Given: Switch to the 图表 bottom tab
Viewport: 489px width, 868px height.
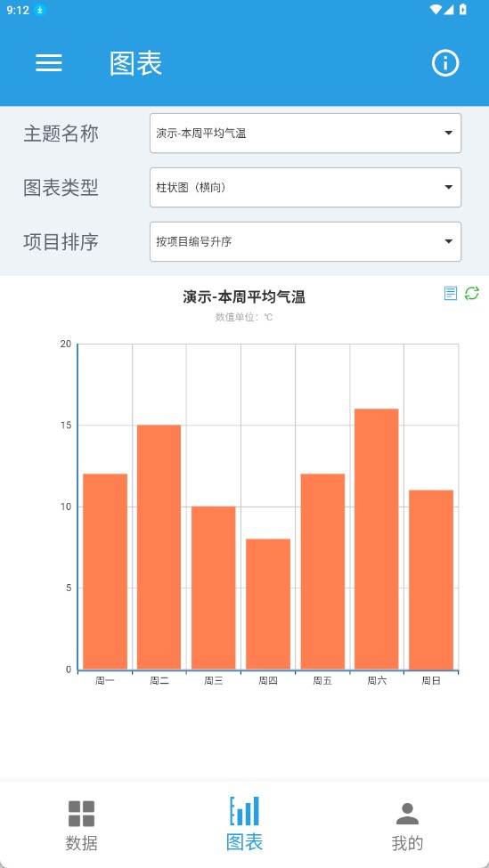Looking at the screenshot, I should pyautogui.click(x=244, y=824).
